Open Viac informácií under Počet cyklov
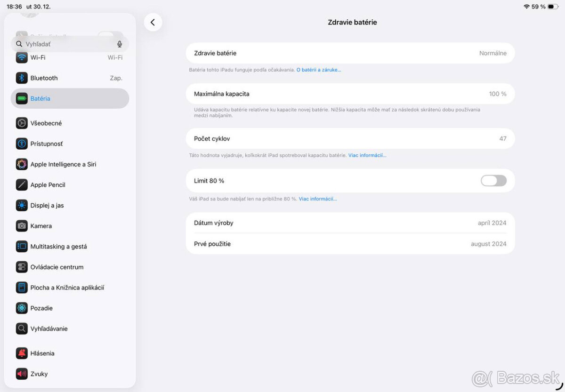Screen dimensions: 565x392 pos(367,155)
